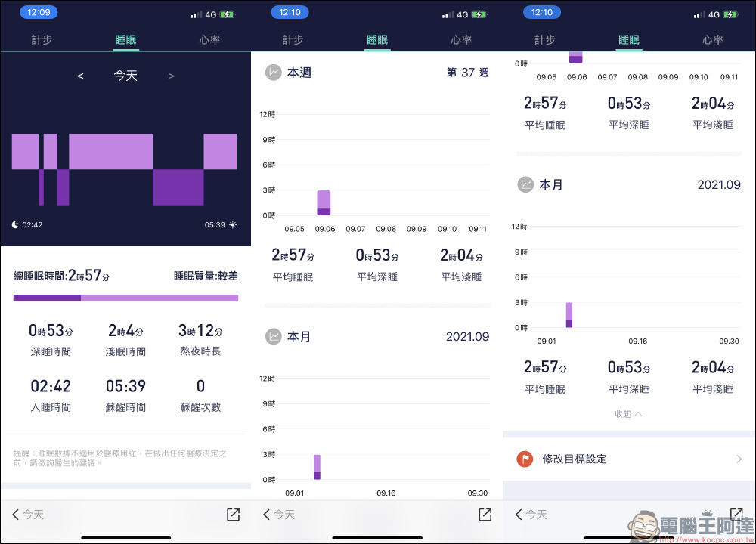The height and width of the screenshot is (544, 756).
Task: Tap bar in monthly chart middle screen
Action: click(x=318, y=467)
